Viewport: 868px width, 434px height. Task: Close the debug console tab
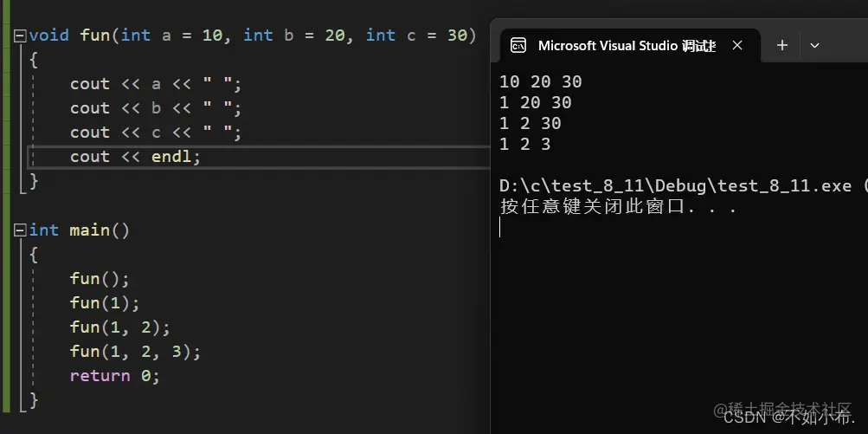pyautogui.click(x=737, y=45)
